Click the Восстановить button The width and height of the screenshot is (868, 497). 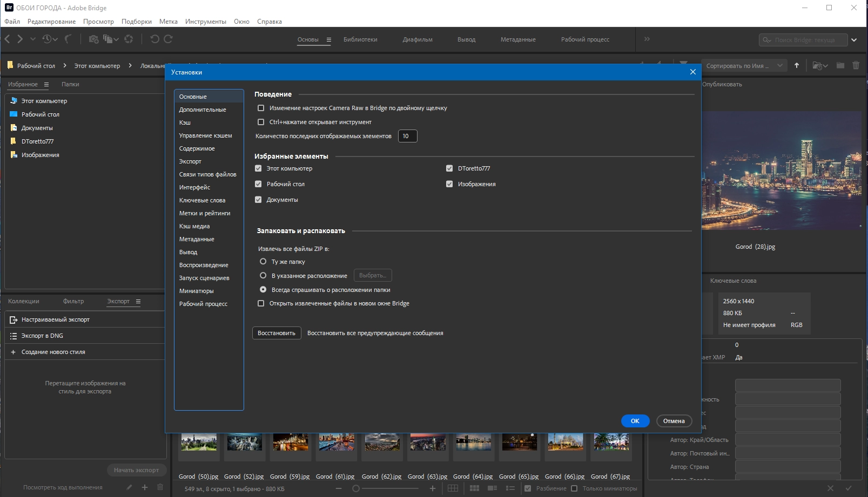pyautogui.click(x=277, y=333)
